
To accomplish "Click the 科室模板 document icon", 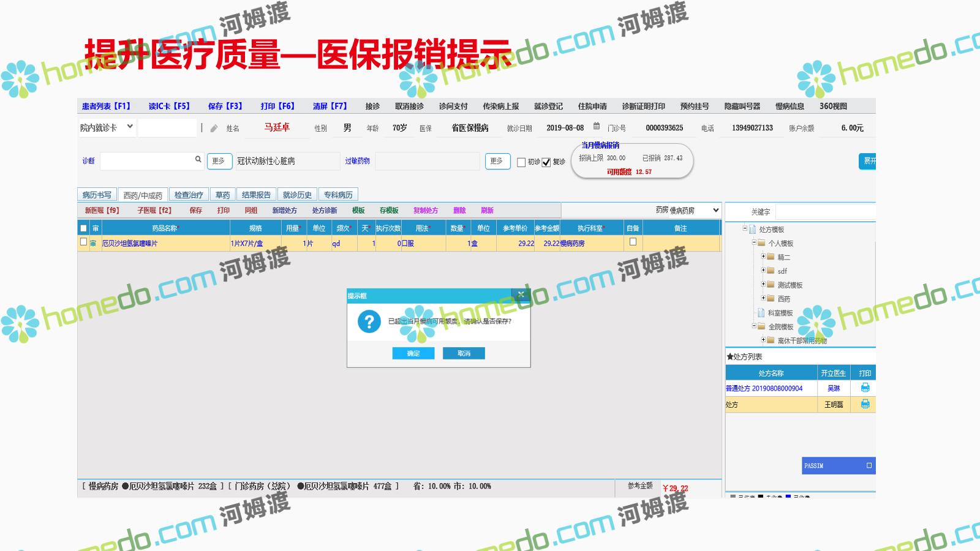I will click(x=761, y=313).
